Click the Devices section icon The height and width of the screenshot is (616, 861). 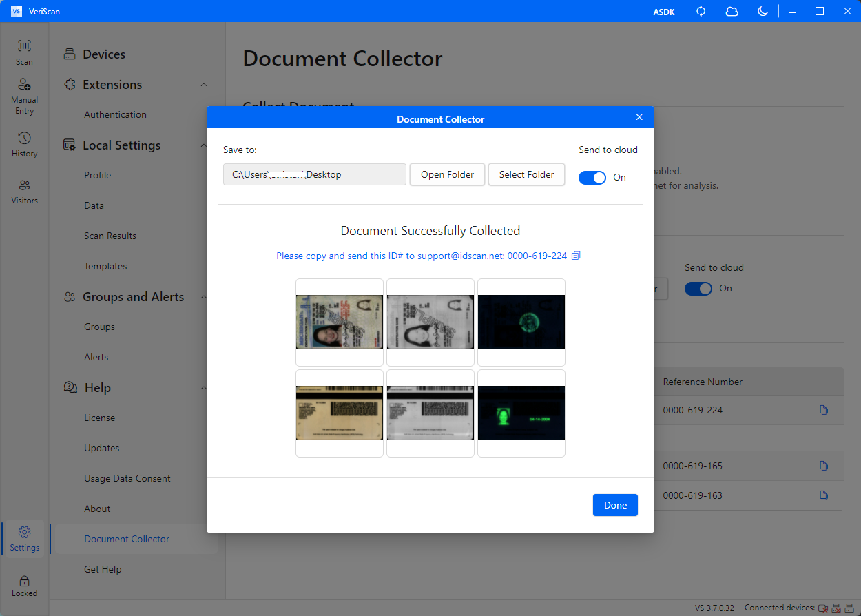point(70,54)
